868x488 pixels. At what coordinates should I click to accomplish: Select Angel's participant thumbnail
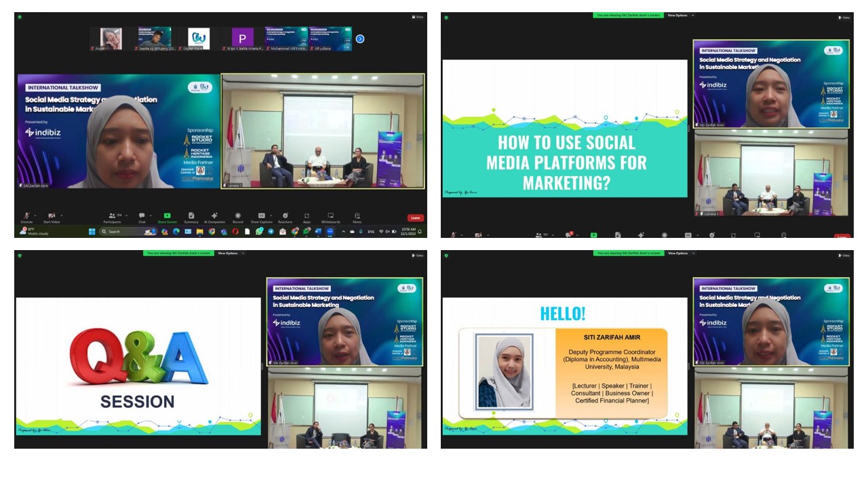click(x=111, y=39)
